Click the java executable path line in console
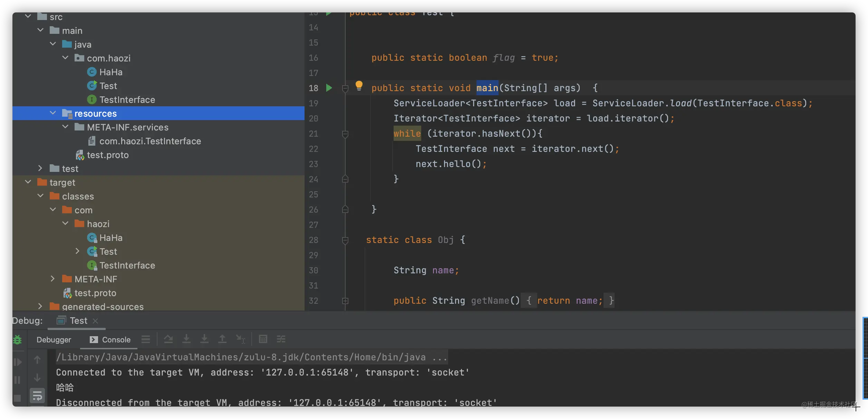Image resolution: width=868 pixels, height=419 pixels. pyautogui.click(x=252, y=357)
